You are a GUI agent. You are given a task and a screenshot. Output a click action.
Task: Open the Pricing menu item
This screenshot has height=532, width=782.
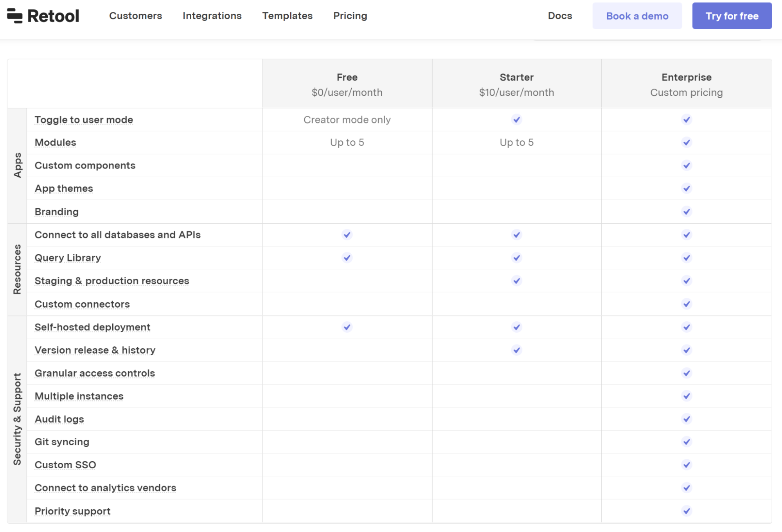point(350,16)
